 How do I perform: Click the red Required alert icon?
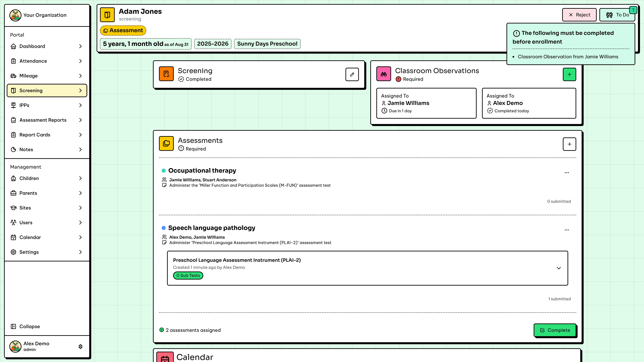[398, 79]
